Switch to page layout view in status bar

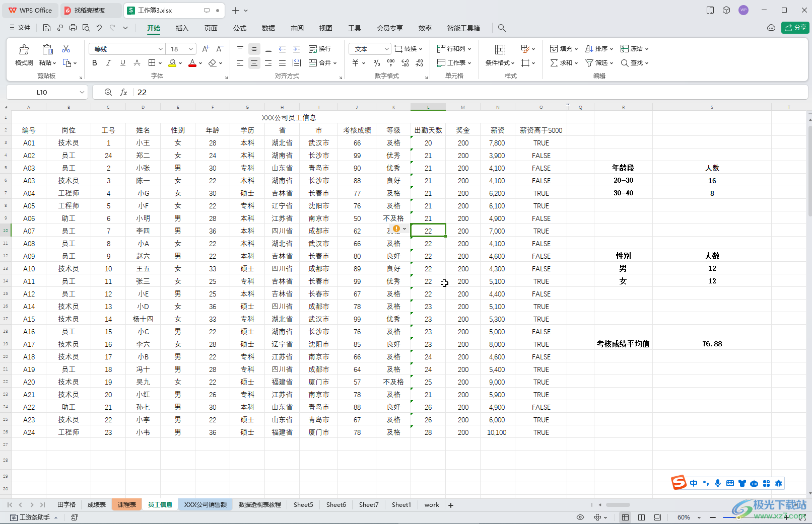641,517
